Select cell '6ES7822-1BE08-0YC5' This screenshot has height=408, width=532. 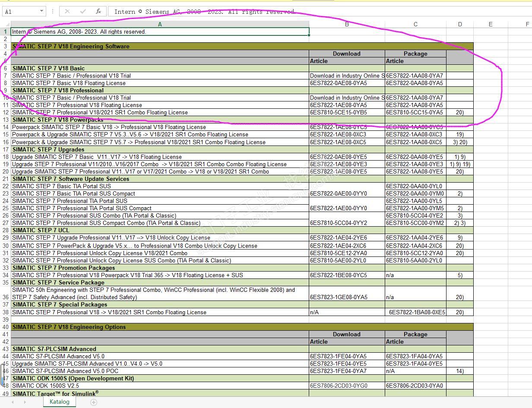point(347,275)
